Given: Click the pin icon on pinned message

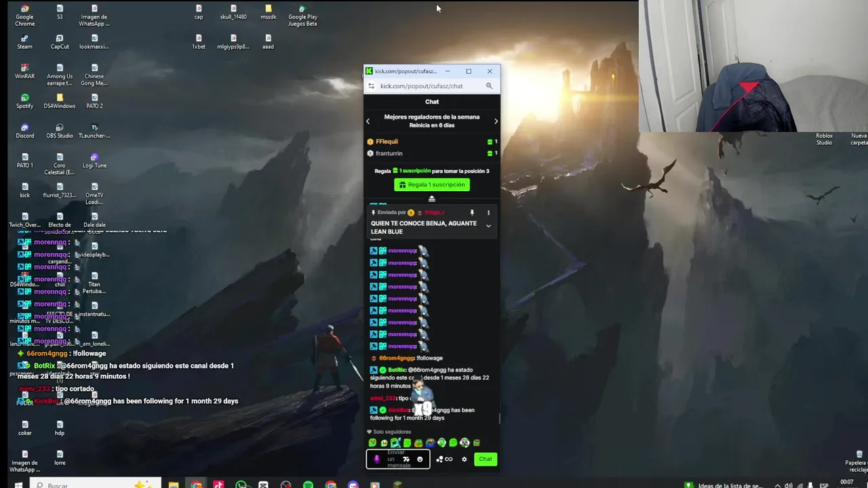Looking at the screenshot, I should click(472, 213).
